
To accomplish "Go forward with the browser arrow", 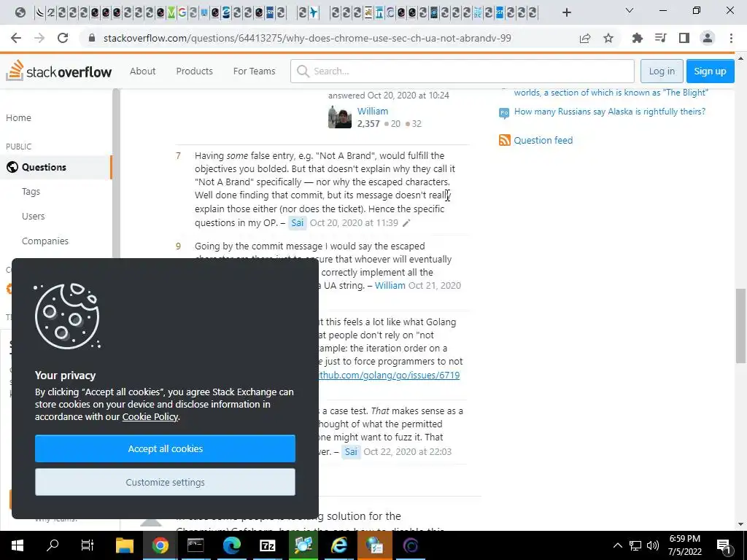I will 39,38.
